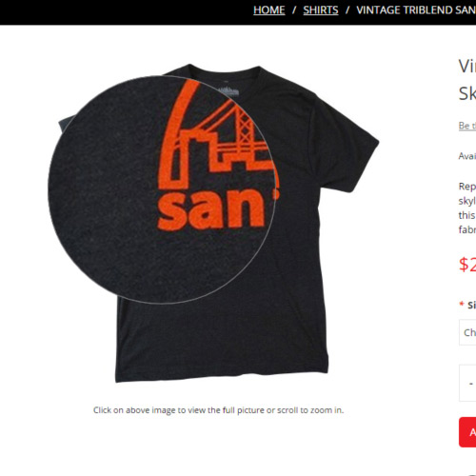Viewport: 476px width, 476px height.
Task: Click the orange "san" lettering in the magnifier
Action: (x=211, y=208)
